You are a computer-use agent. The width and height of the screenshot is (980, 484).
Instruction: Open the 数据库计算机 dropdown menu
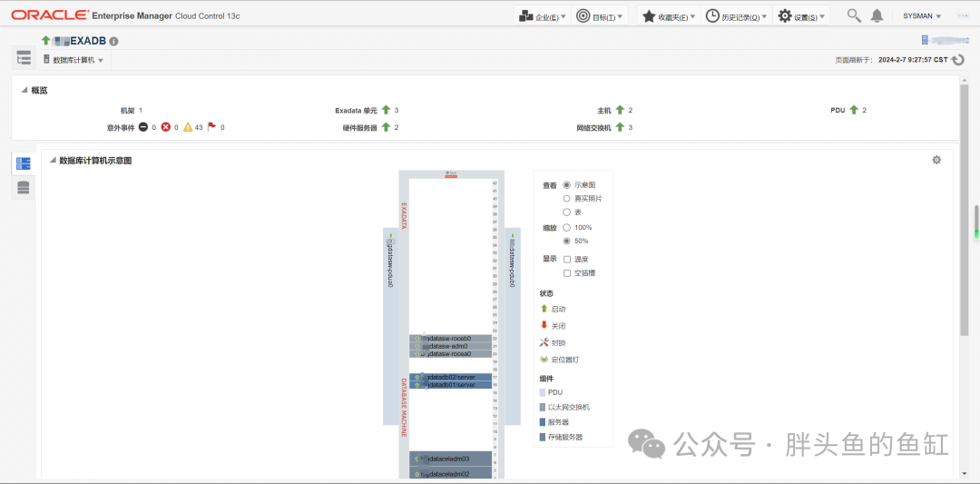tap(73, 60)
